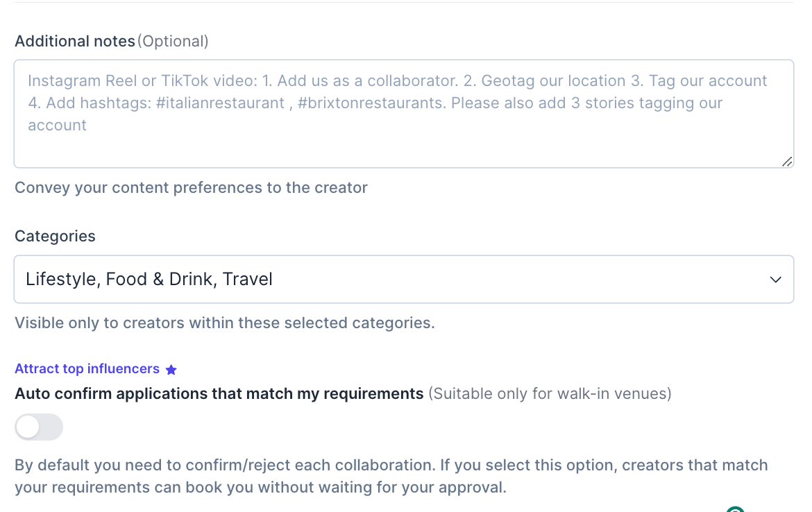The image size is (812, 512).
Task: Click the resize grip of the notes textarea
Action: pyautogui.click(x=786, y=161)
